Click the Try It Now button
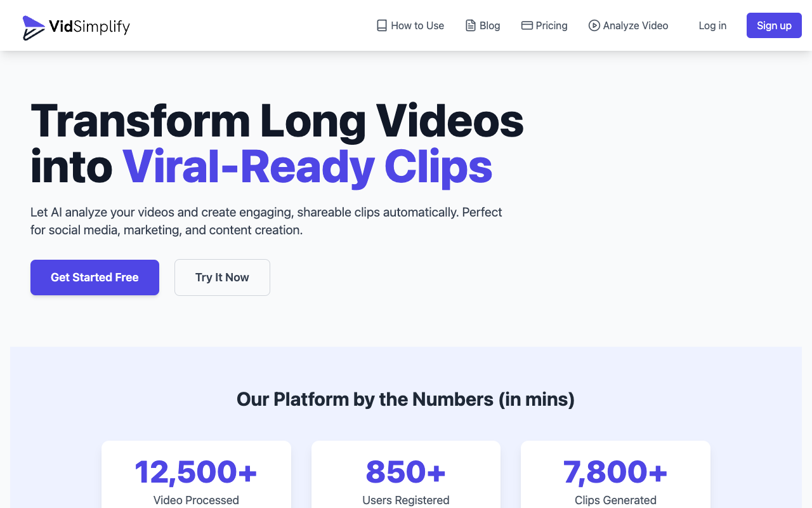 tap(222, 277)
